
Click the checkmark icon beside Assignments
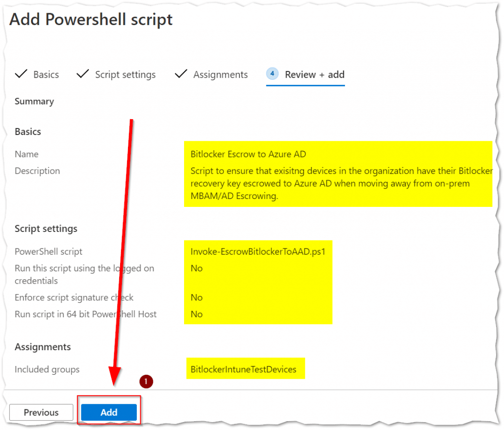click(181, 74)
